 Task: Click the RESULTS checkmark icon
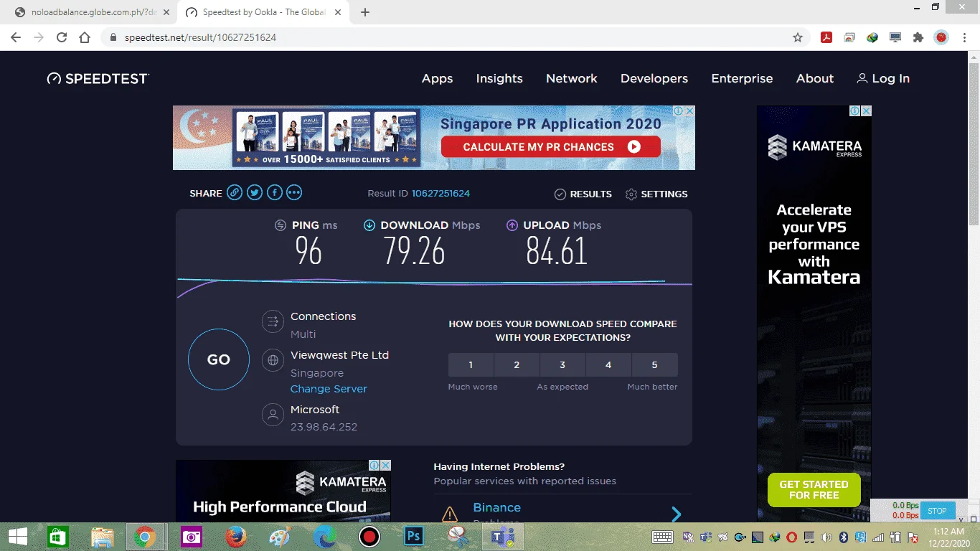[560, 194]
